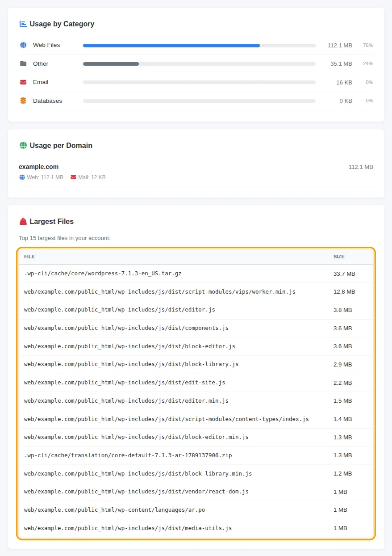Select the languages/ar.po file path
Screen dimensions: 392x556
click(x=115, y=510)
